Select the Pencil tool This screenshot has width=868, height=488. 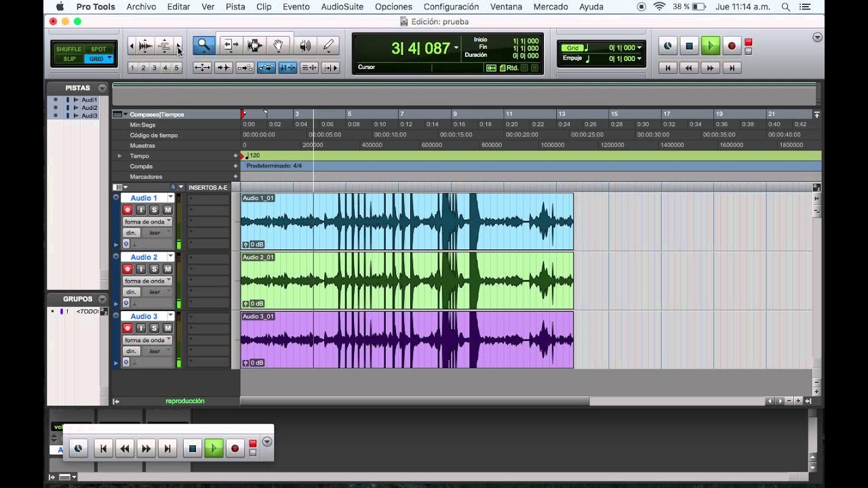tap(329, 45)
